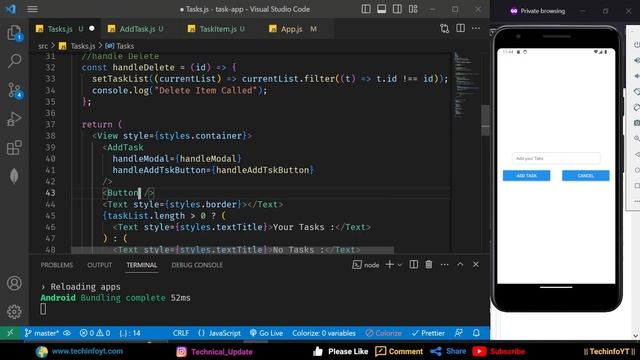Click line number 43 in gutter
The image size is (640, 360).
pyautogui.click(x=50, y=193)
